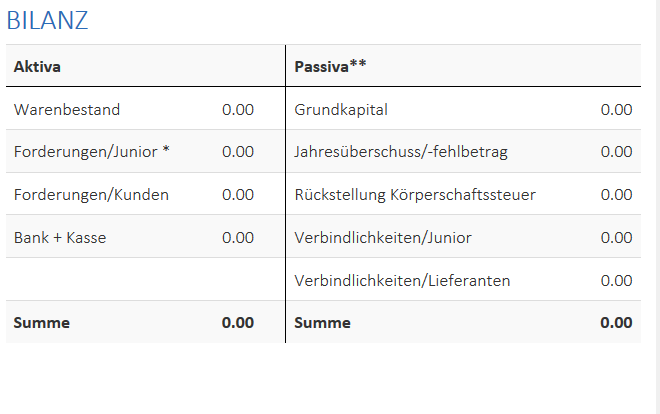The image size is (660, 414).
Task: Click the Bank + Kasse label
Action: pyautogui.click(x=60, y=238)
